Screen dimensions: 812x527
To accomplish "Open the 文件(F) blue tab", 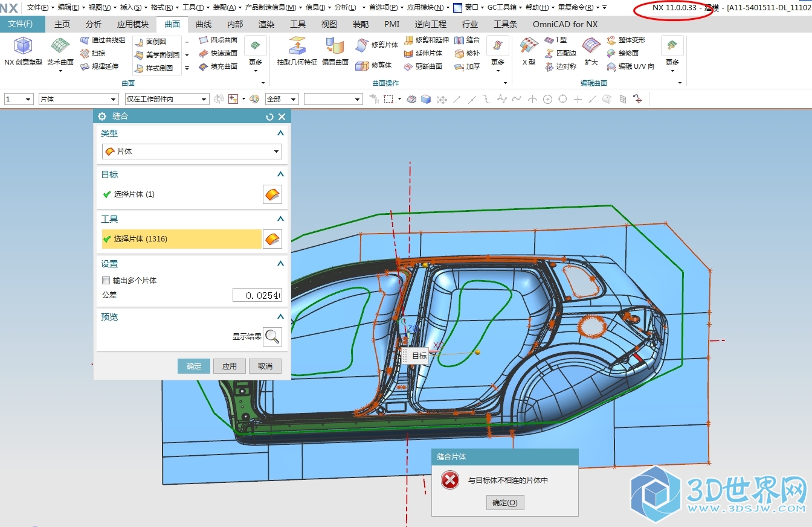I will (21, 24).
